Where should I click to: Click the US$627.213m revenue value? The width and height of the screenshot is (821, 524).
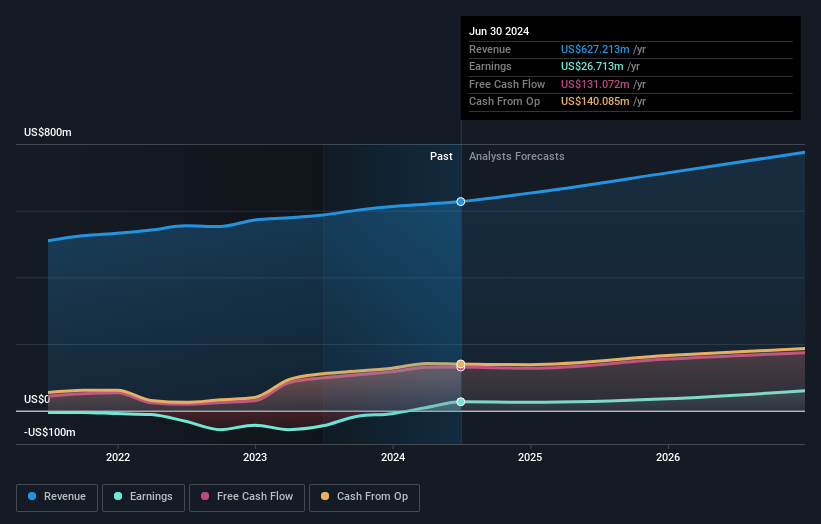tap(595, 49)
